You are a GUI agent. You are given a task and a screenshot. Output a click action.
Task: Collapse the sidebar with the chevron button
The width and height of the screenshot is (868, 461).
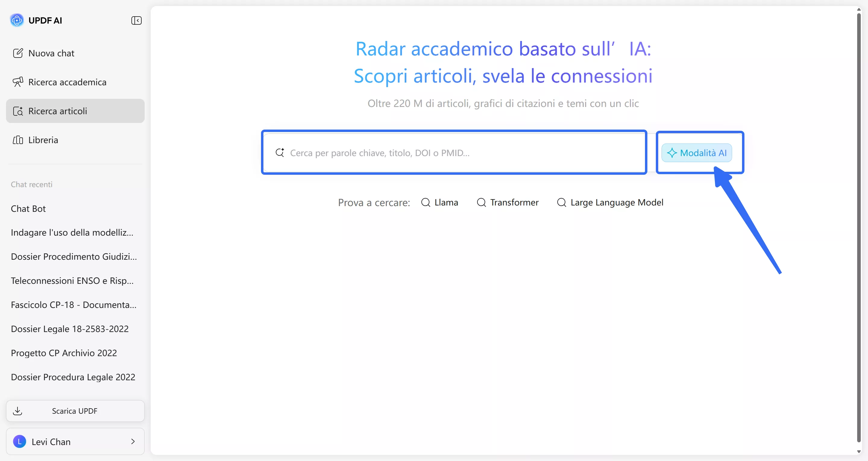[137, 20]
